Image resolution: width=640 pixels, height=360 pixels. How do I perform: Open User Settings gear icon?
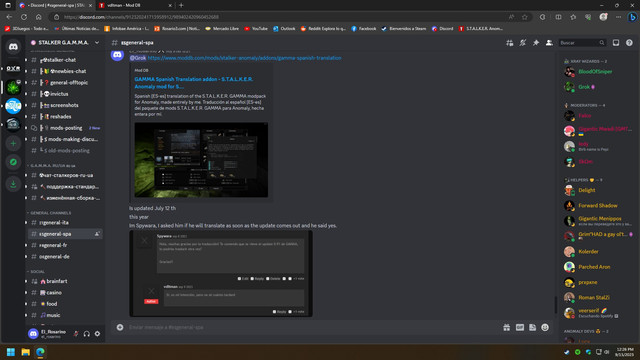tap(97, 333)
